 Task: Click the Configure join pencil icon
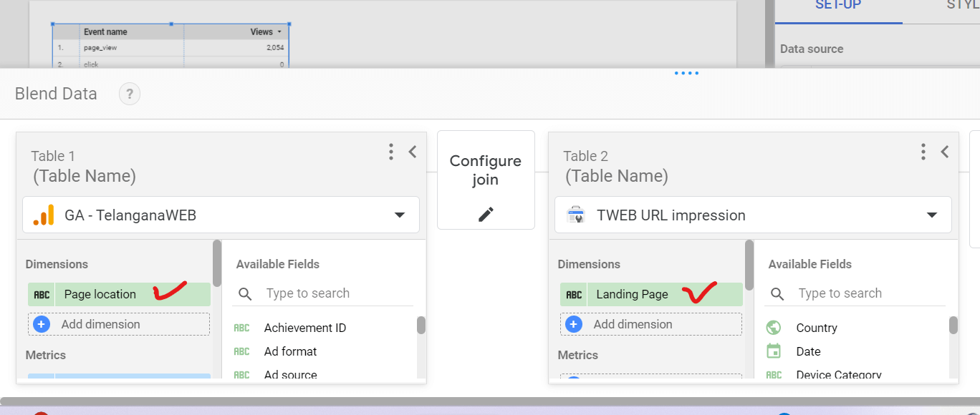click(x=486, y=214)
